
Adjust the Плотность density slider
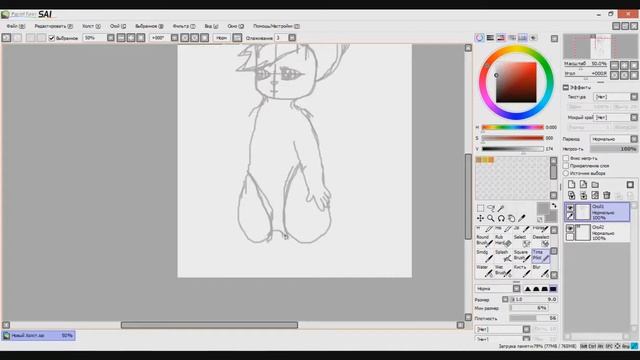[533, 318]
